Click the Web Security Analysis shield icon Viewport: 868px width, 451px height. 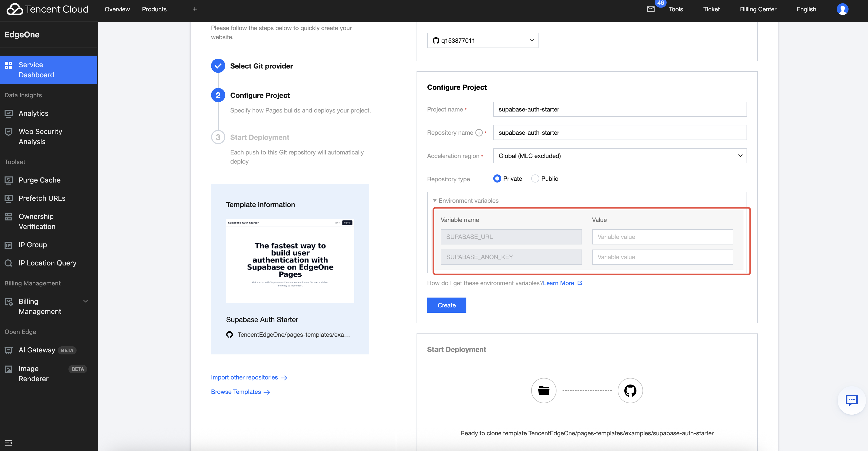click(x=9, y=132)
